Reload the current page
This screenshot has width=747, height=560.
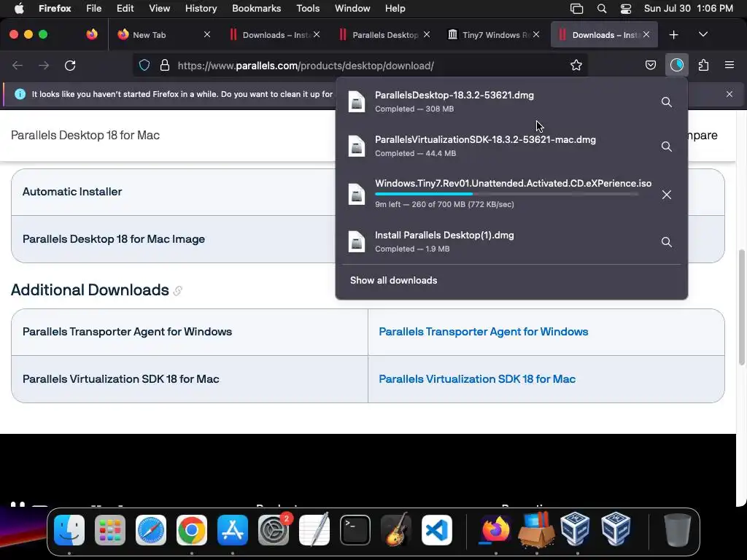pos(70,65)
